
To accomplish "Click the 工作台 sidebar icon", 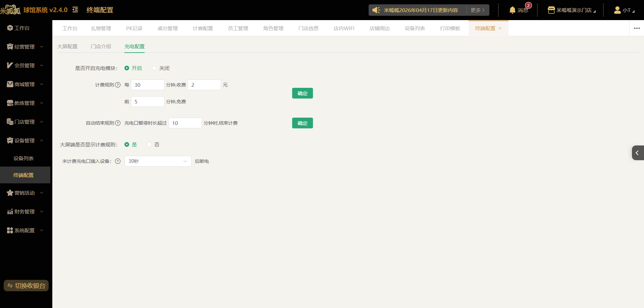I will click(10, 28).
